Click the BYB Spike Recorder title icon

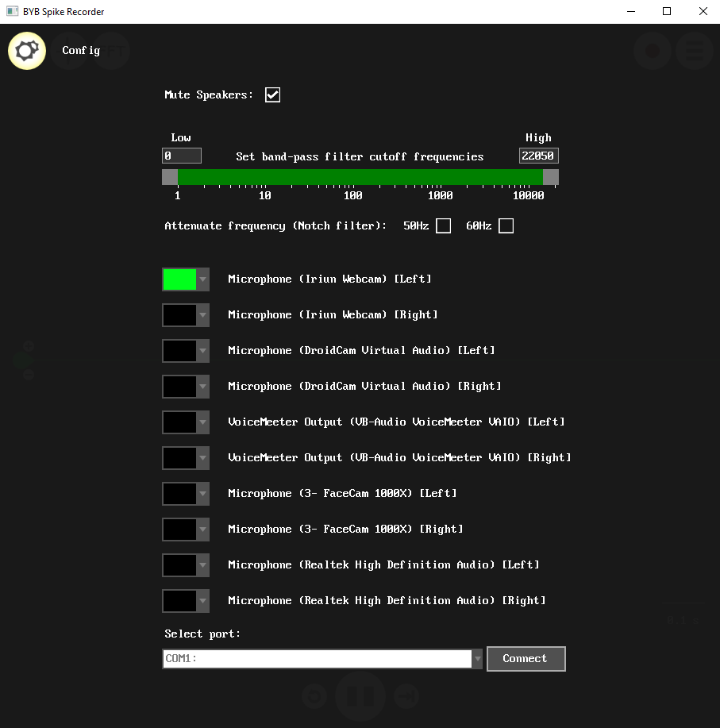click(12, 11)
